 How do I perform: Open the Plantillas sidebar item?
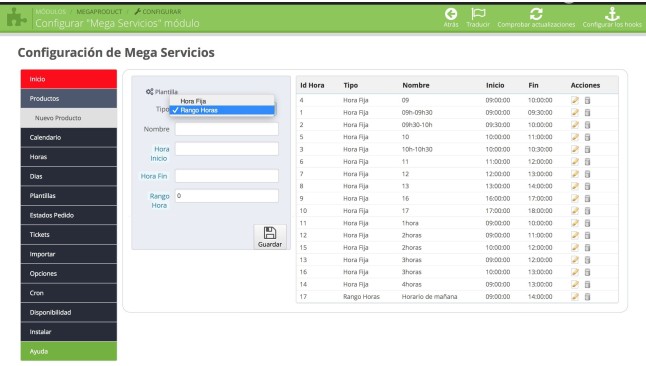69,195
